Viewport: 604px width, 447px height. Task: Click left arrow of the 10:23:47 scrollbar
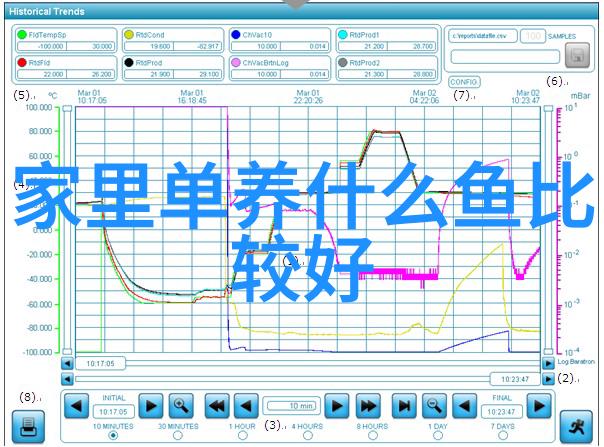67,379
